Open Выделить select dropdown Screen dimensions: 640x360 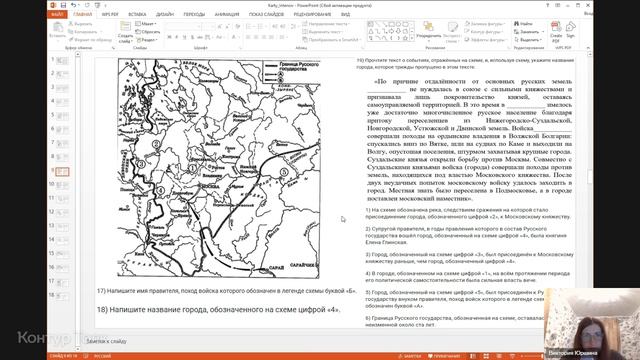(x=528, y=40)
